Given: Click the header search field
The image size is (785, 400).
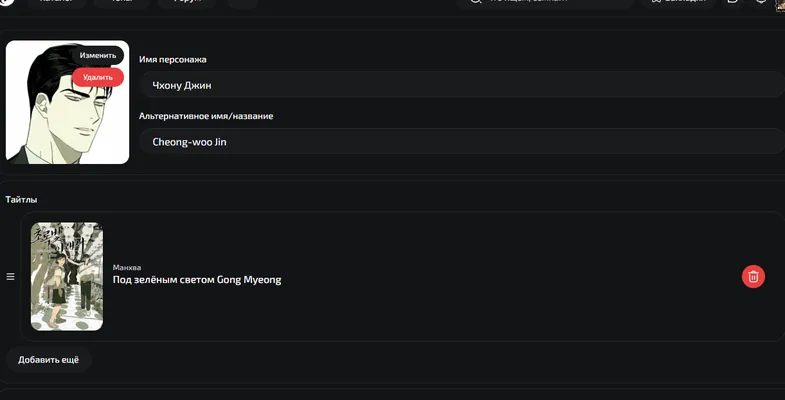Looking at the screenshot, I should tap(545, 2).
